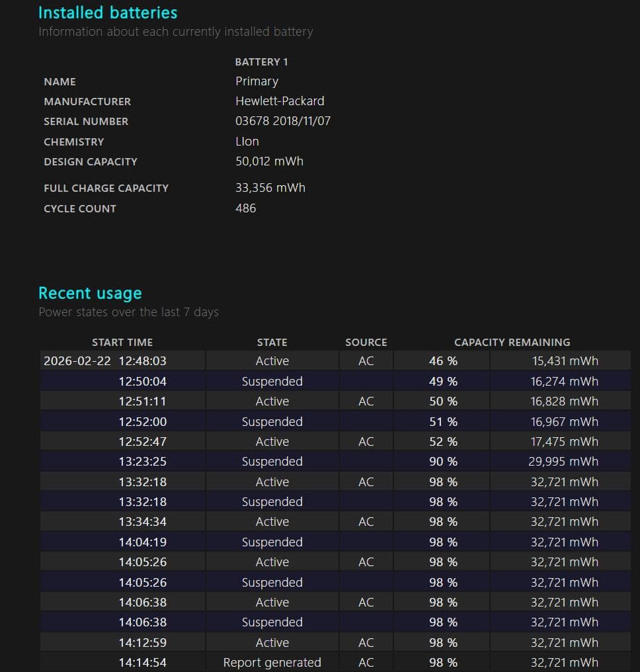The width and height of the screenshot is (640, 672).
Task: Select the 13:23:25 start time cell
Action: (x=142, y=462)
